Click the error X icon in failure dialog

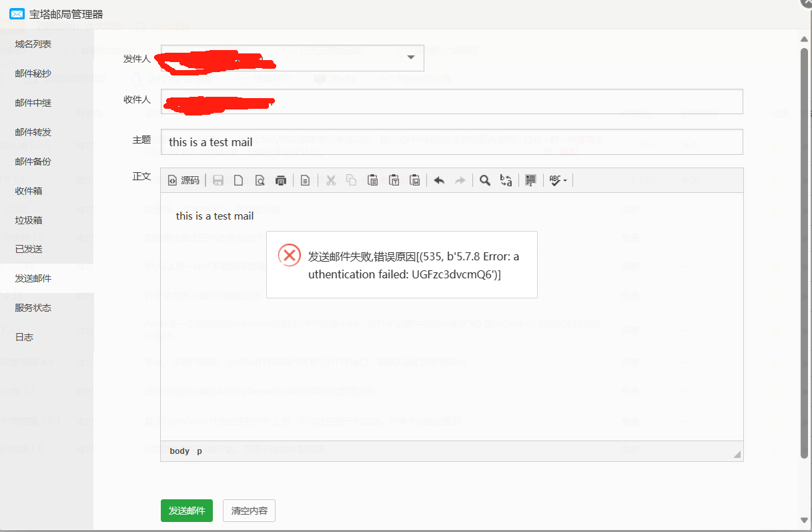pos(289,255)
